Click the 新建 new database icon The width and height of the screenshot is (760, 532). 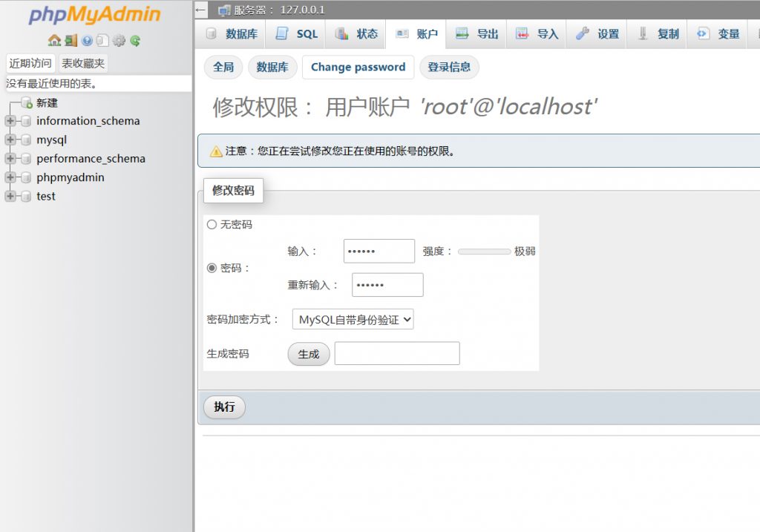[27, 103]
